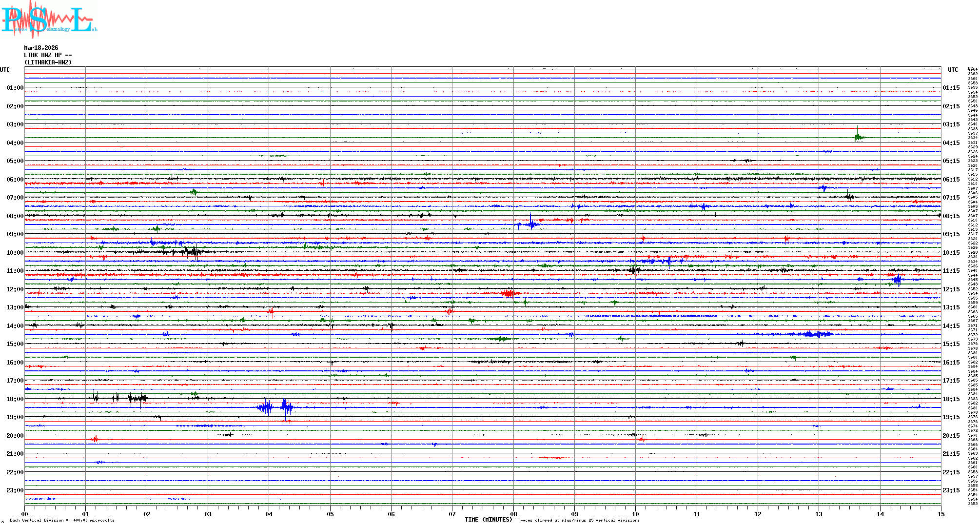The height and width of the screenshot is (527, 980).
Task: Click the PSL Seismology Lab logo
Action: click(x=49, y=20)
